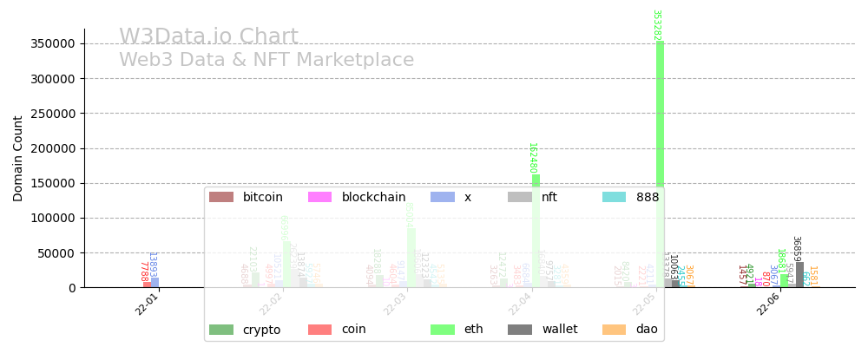Click the W3Data.io Chart title
Image resolution: width=868 pixels, height=347 pixels.
coord(208,37)
